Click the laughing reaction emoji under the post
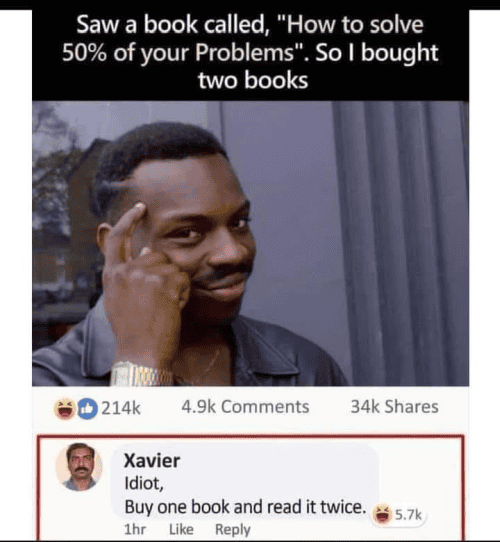500x542 pixels. 65,409
